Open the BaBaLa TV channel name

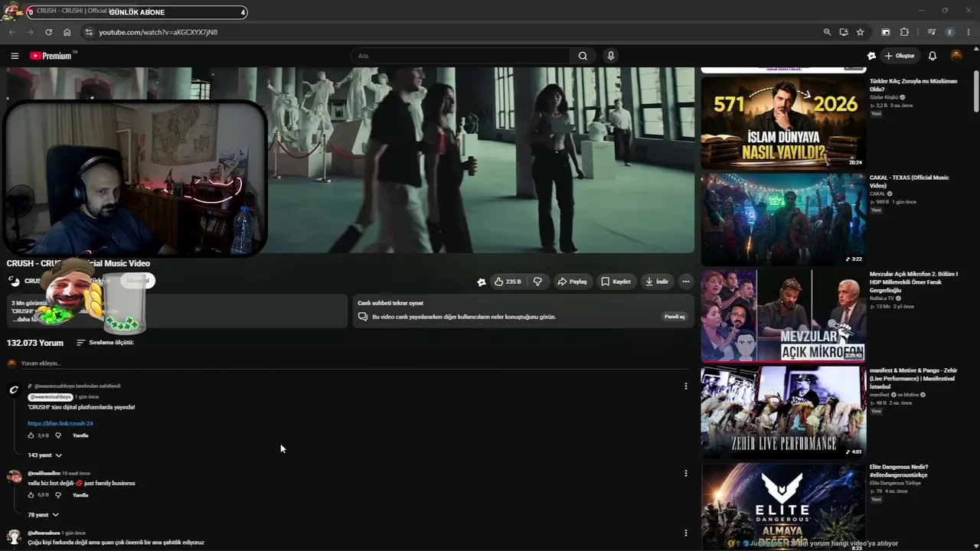tap(883, 298)
